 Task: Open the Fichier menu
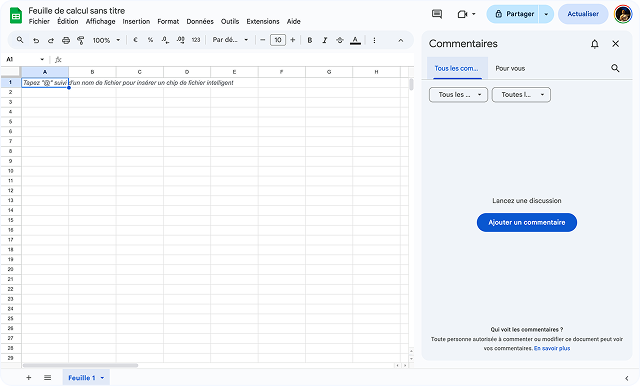point(39,22)
